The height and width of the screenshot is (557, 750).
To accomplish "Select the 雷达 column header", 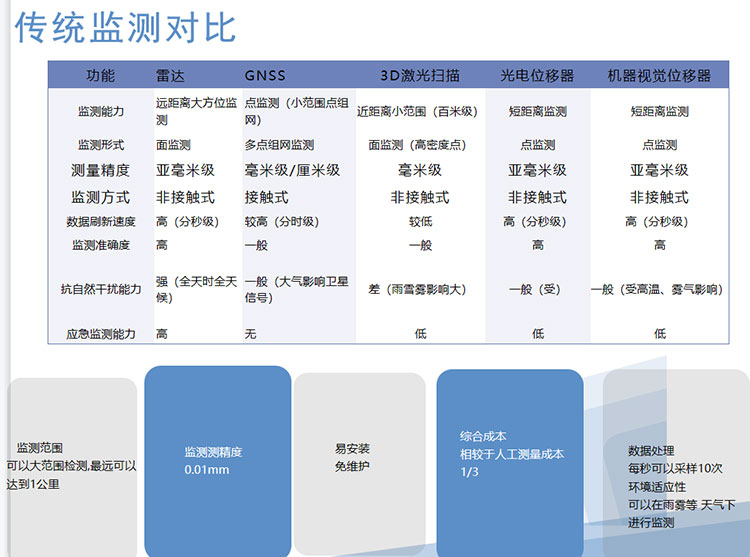I will point(171,76).
